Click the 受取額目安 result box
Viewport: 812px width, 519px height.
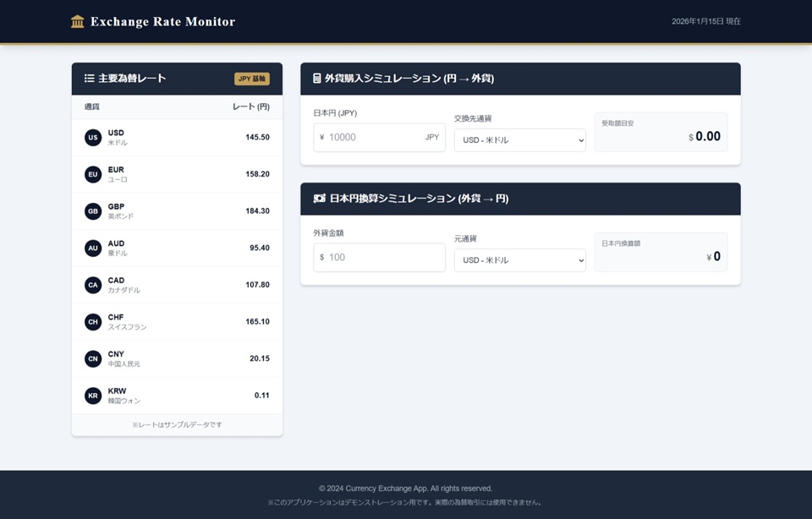point(661,132)
